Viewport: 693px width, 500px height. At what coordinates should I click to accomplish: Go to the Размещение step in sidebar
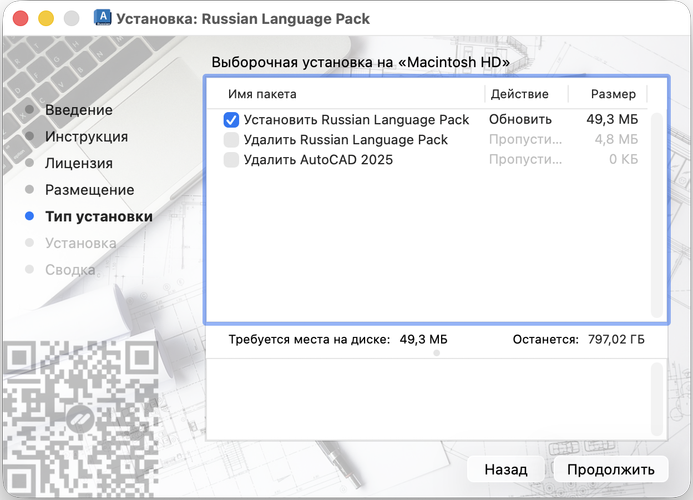coord(90,190)
